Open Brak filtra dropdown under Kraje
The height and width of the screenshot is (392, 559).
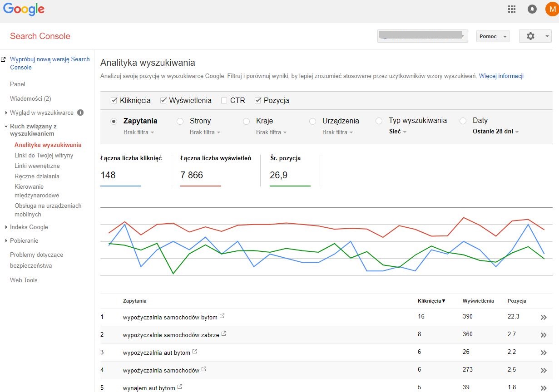click(x=271, y=132)
